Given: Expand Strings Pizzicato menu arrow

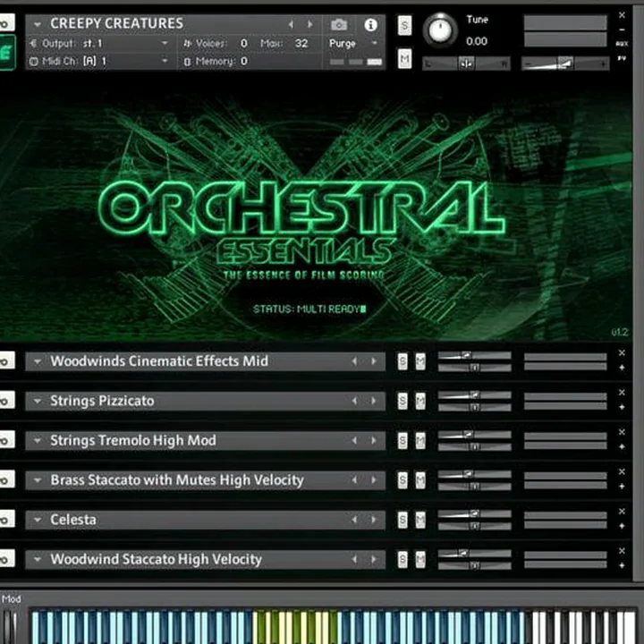Looking at the screenshot, I should coord(38,401).
